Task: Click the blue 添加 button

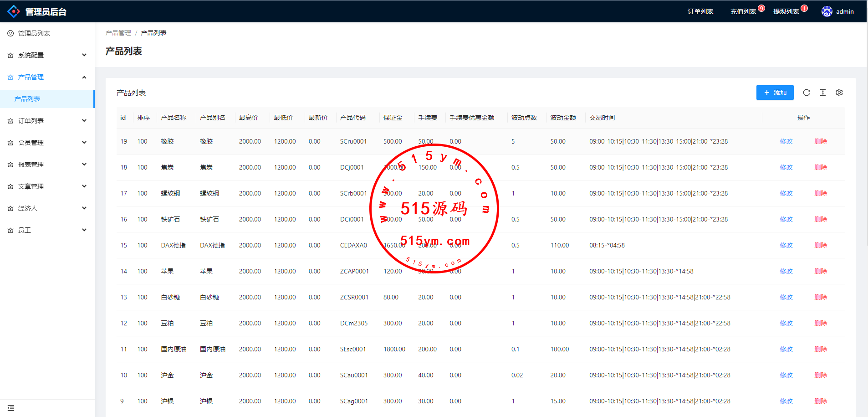Action: [x=775, y=93]
